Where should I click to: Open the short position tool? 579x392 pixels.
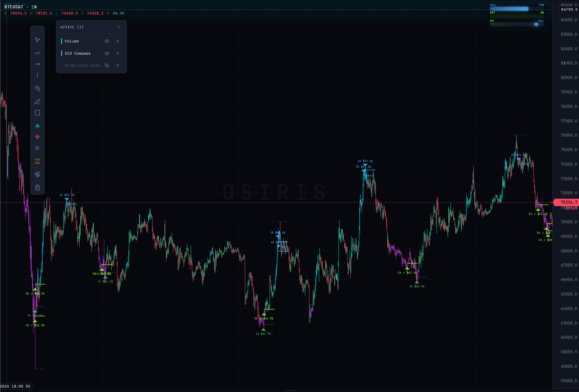(x=37, y=137)
